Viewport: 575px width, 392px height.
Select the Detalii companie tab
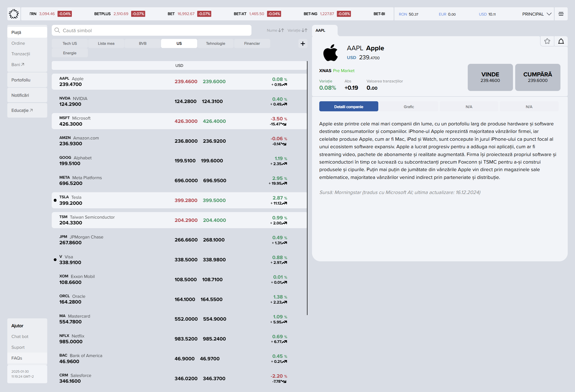(349, 107)
